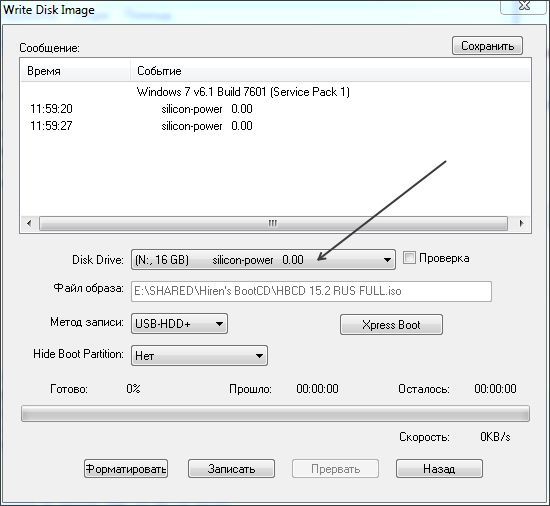Enable the Проверка checkbox

(409, 258)
